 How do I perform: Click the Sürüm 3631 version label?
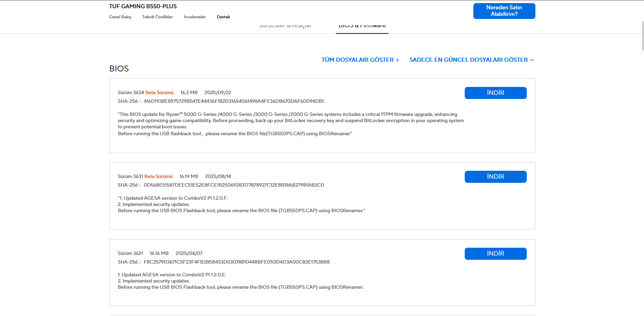click(x=130, y=176)
